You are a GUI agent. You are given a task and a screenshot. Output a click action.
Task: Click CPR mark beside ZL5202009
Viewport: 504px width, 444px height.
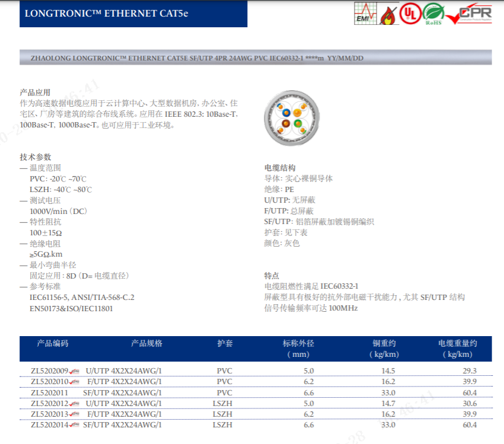[x=74, y=371]
